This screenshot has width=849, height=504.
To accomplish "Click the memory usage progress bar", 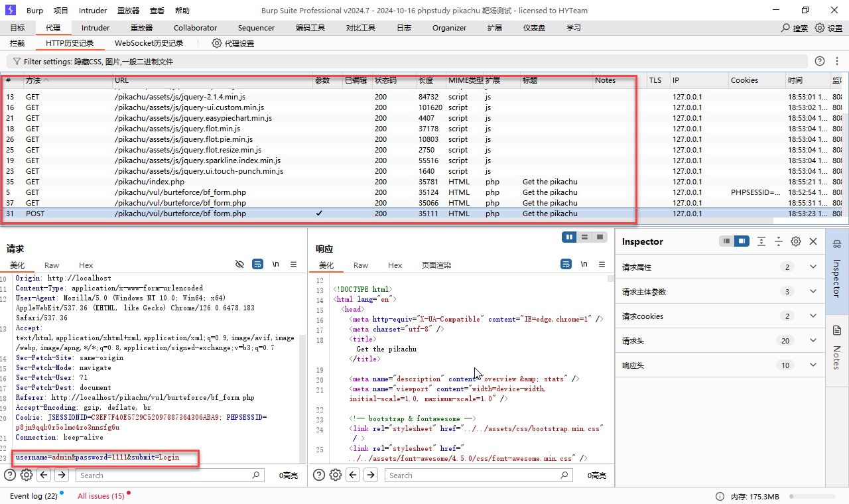I will 813,496.
